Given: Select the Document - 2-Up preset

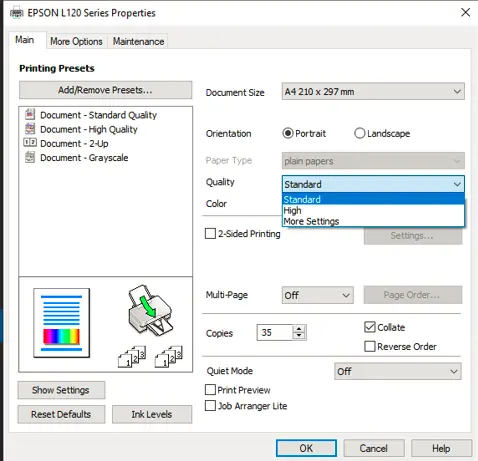Looking at the screenshot, I should coord(74,144).
